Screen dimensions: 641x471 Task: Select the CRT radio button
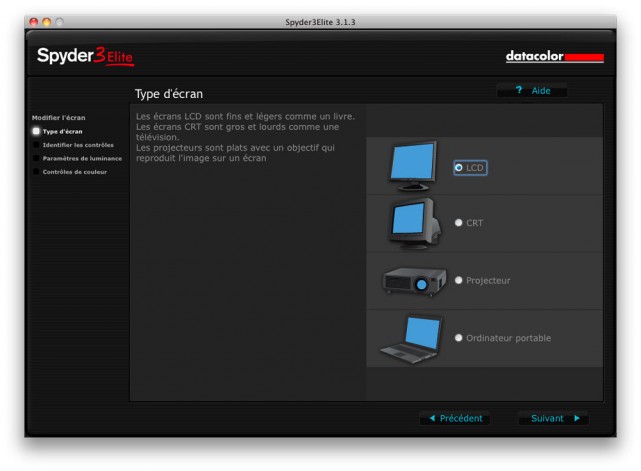tap(459, 222)
